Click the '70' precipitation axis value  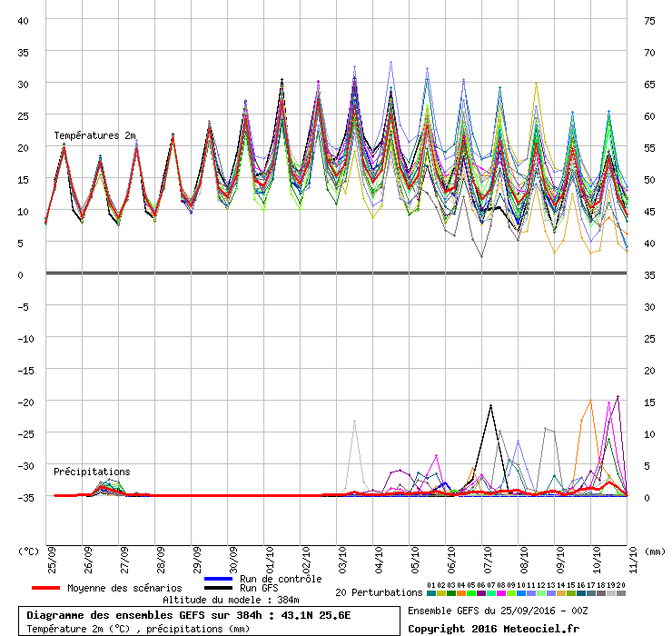pos(649,53)
